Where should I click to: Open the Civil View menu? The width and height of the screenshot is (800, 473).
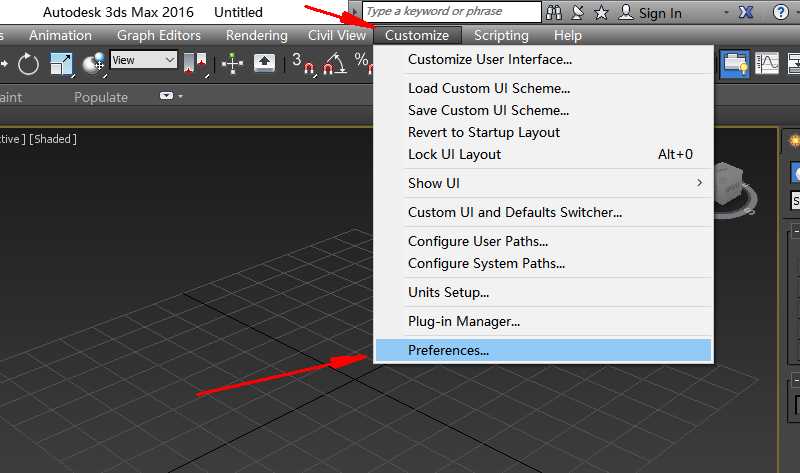pyautogui.click(x=337, y=35)
